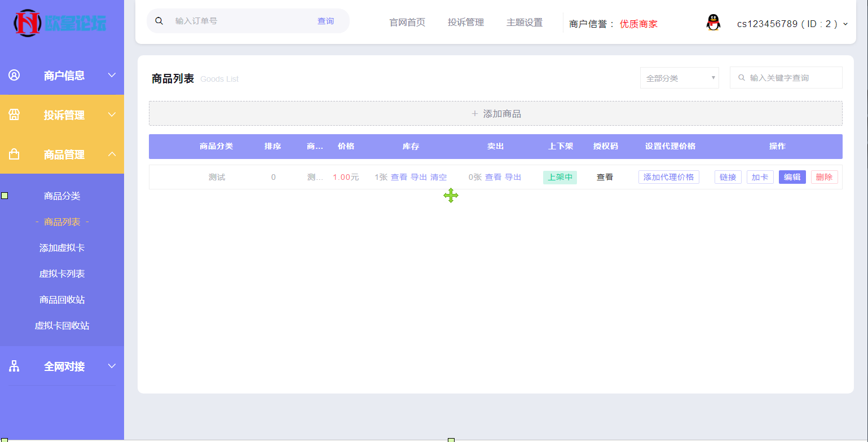
Task: Check the small checkbox beside 商品分类
Action: click(5, 196)
